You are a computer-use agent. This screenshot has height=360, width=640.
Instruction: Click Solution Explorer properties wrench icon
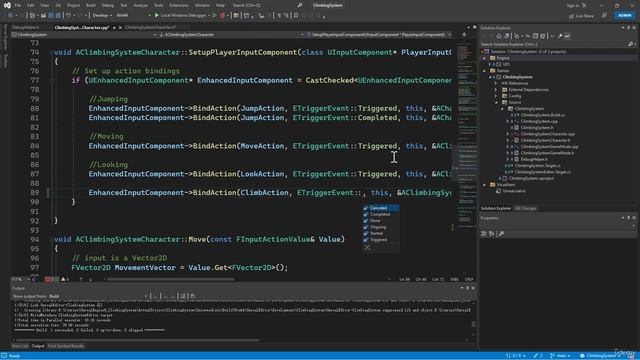click(560, 36)
